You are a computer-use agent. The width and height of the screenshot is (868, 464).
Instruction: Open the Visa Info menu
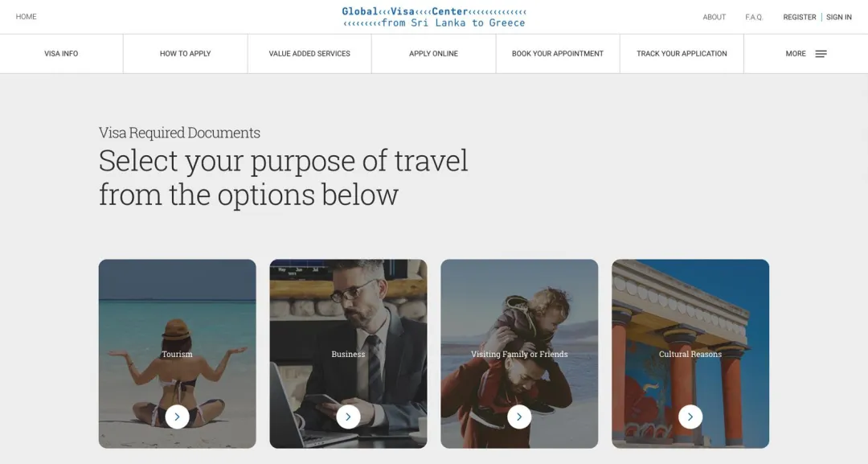61,54
